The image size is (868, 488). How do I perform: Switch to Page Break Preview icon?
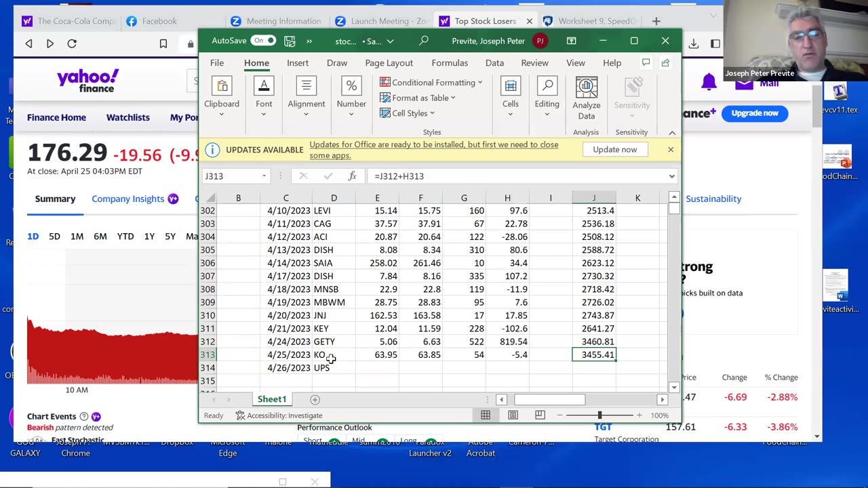[540, 415]
